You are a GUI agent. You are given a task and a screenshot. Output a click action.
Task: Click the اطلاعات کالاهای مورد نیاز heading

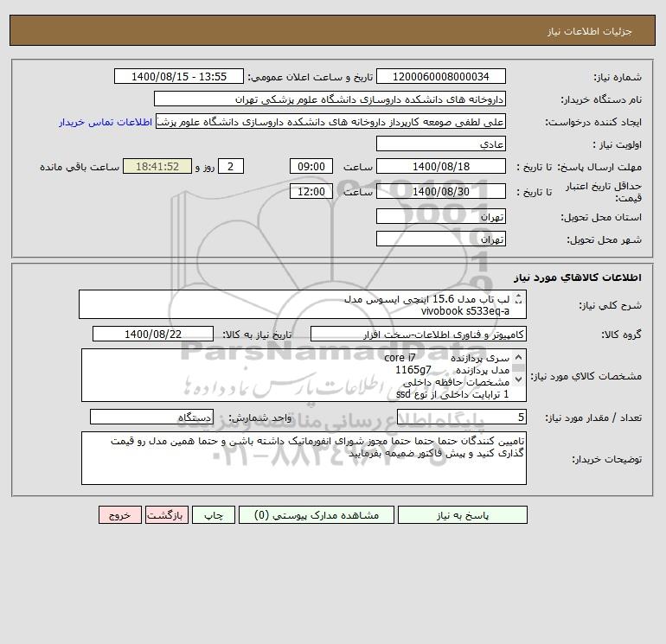click(x=578, y=277)
